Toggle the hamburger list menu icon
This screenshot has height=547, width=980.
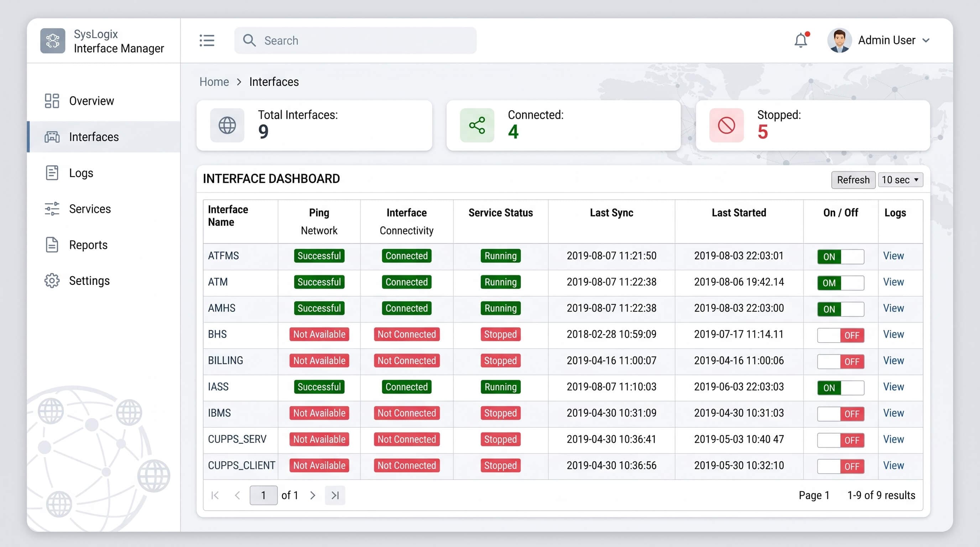207,40
